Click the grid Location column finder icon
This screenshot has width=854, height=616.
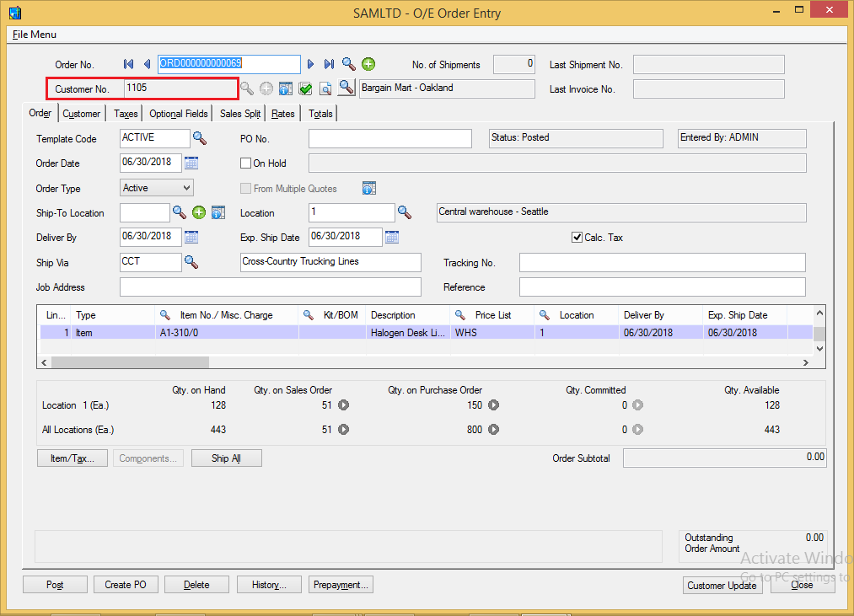point(544,315)
